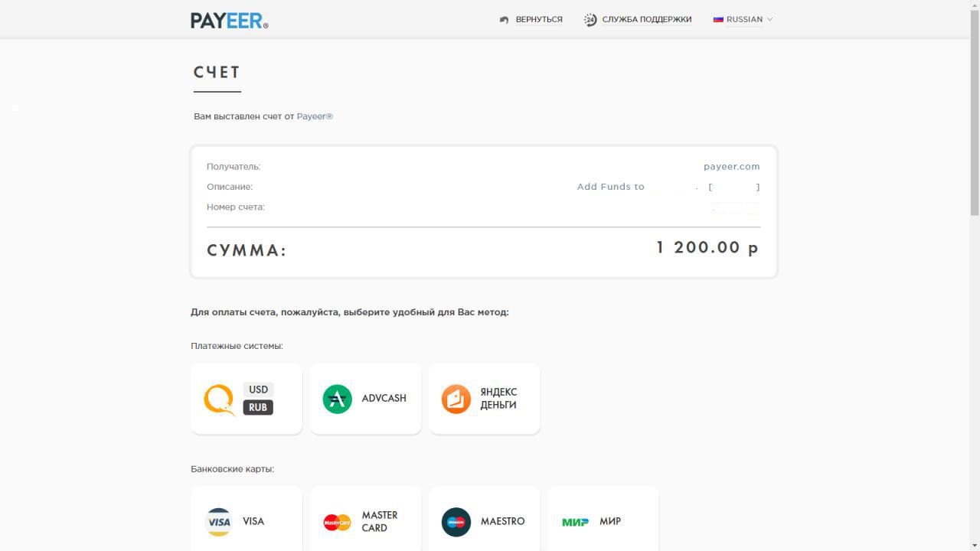Click the return arrow icon by ВЕРНУТЬСЯ
The width and height of the screenshot is (980, 551).
click(x=504, y=20)
